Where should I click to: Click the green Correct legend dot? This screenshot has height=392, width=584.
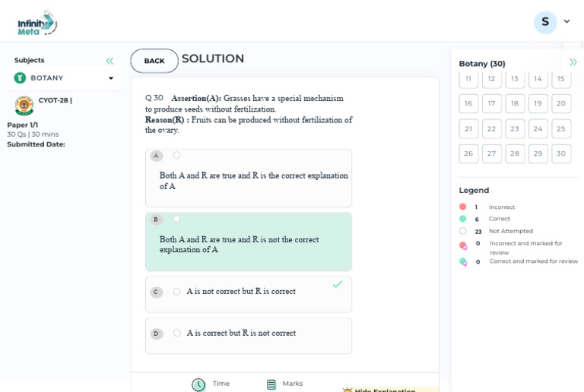click(462, 219)
